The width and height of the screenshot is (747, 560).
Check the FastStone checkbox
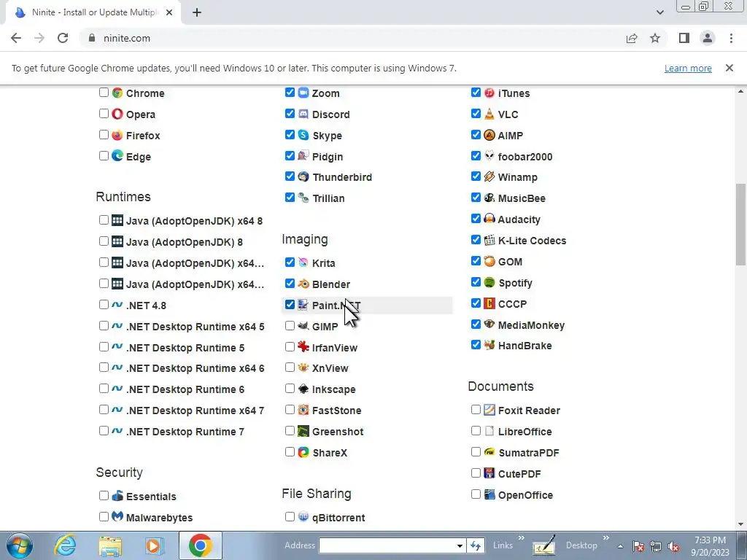[290, 410]
